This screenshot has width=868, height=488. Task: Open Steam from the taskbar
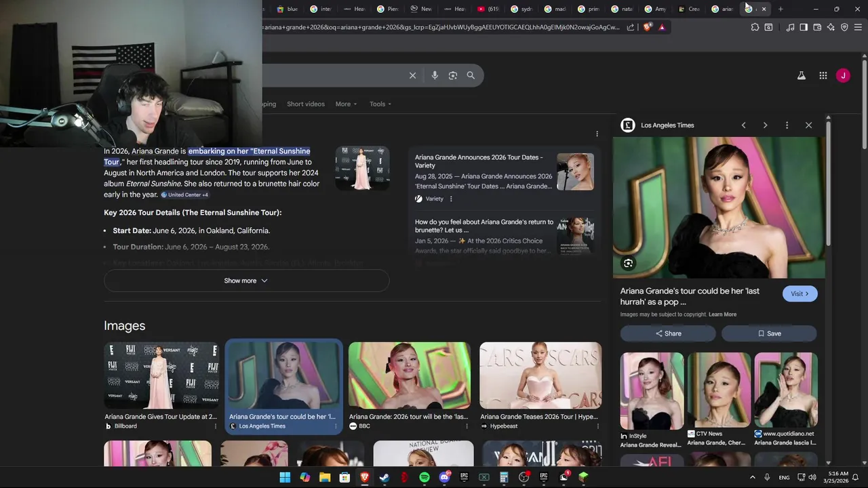pos(384,477)
